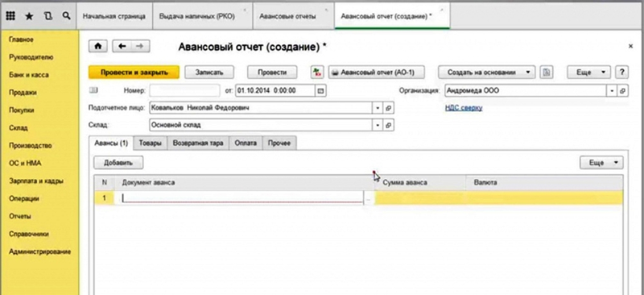
Task: Expand Создать на основании dropdown
Action: [x=487, y=73]
